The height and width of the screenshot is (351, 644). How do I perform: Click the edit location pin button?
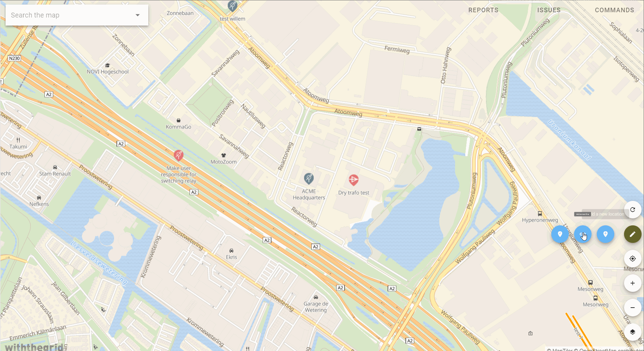click(x=560, y=234)
